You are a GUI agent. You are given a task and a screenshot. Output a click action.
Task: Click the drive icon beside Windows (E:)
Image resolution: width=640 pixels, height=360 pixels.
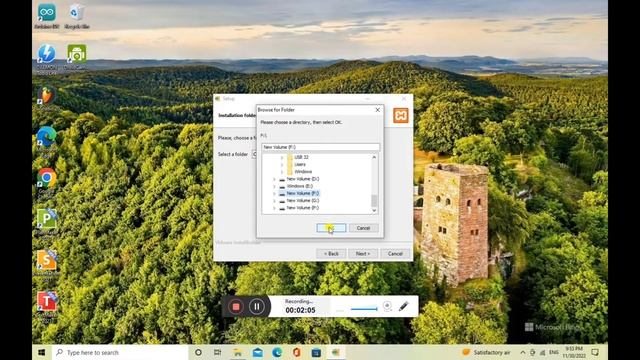pos(282,186)
